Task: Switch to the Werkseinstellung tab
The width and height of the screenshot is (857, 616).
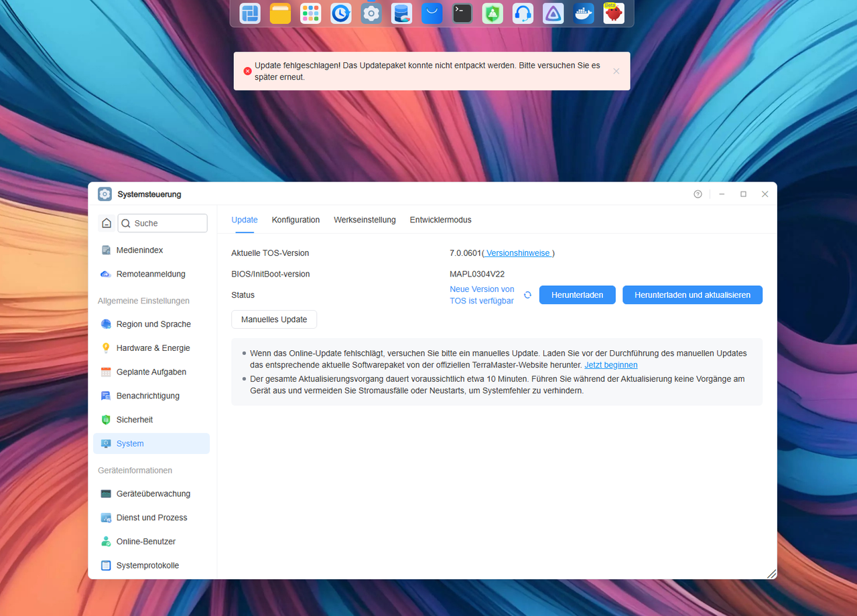Action: [x=365, y=220]
